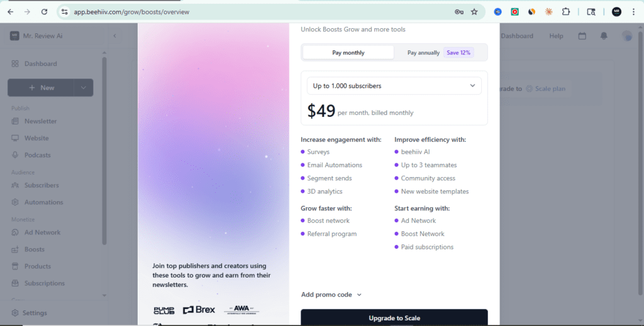Go forward with browser forward arrow
Screen dimensions: 644x326
point(27,12)
